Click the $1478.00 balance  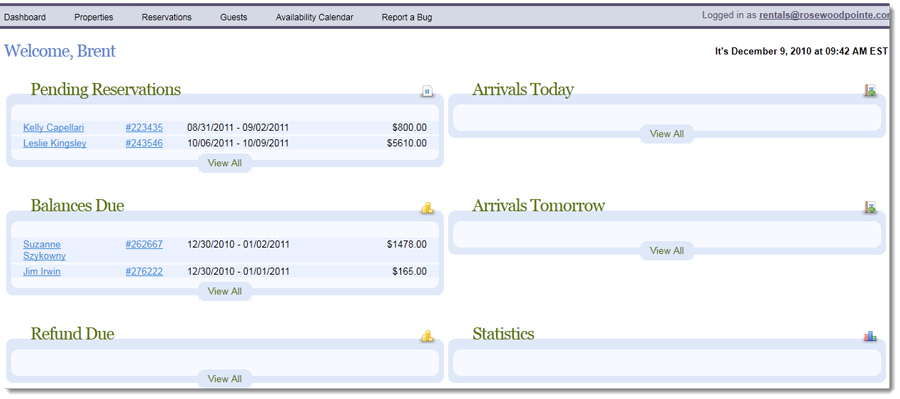[x=407, y=245]
